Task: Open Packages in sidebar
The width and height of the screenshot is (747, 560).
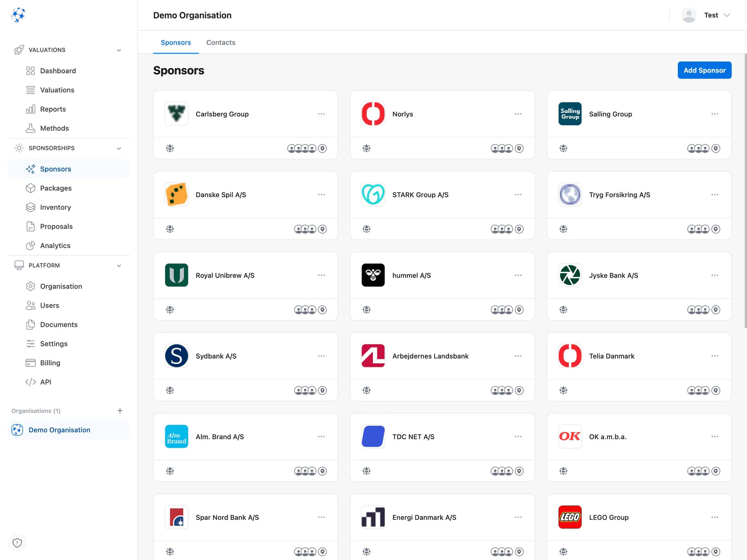Action: coord(69,188)
